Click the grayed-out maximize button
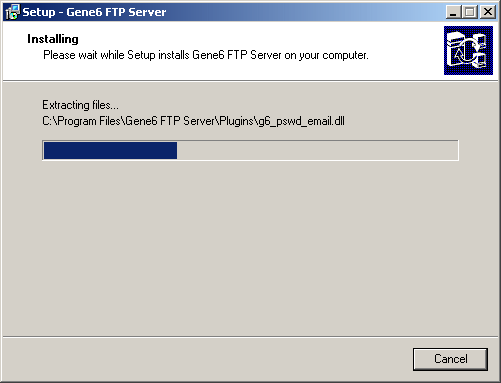The height and width of the screenshot is (383, 501). pyautogui.click(x=470, y=12)
